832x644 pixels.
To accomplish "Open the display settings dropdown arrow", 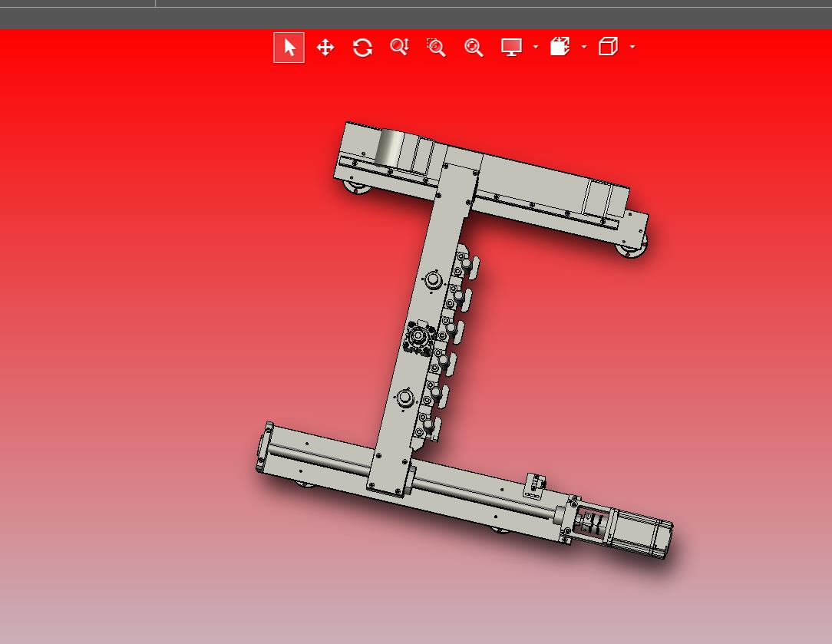I will [536, 47].
